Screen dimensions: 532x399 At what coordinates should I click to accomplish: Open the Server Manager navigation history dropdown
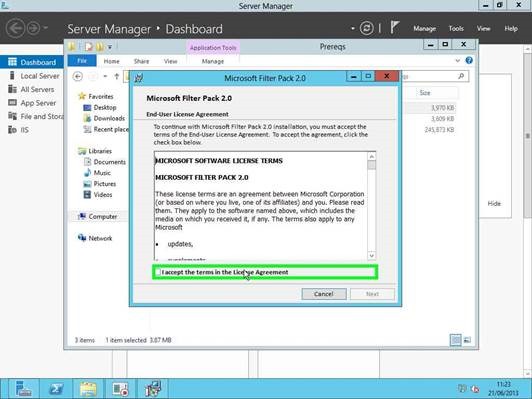(x=46, y=28)
